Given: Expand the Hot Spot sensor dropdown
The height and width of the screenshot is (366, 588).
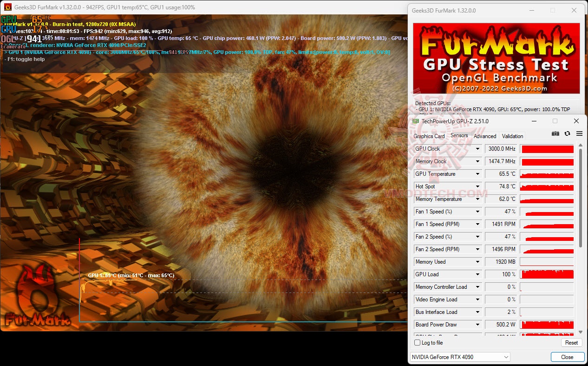Looking at the screenshot, I should (x=477, y=186).
